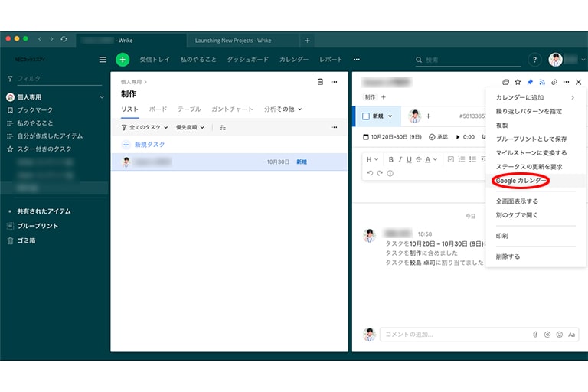
Task: Insert an @mention in comment
Action: click(x=547, y=335)
